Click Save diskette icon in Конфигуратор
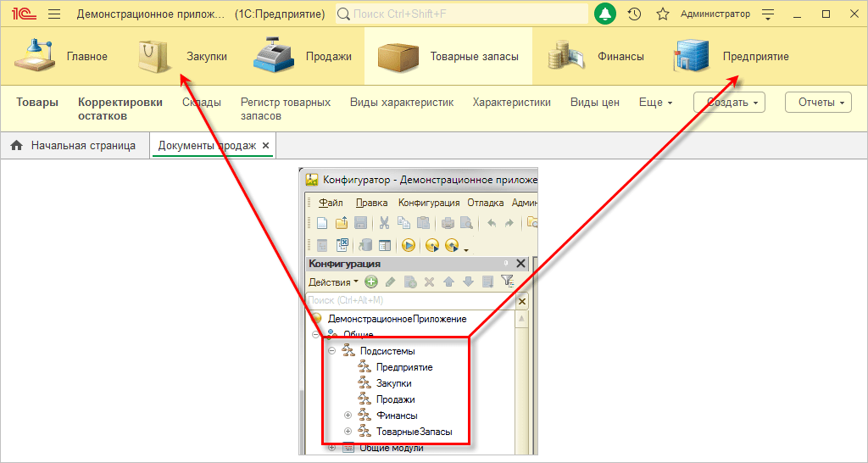Viewport: 868px width, 463px height. (360, 223)
